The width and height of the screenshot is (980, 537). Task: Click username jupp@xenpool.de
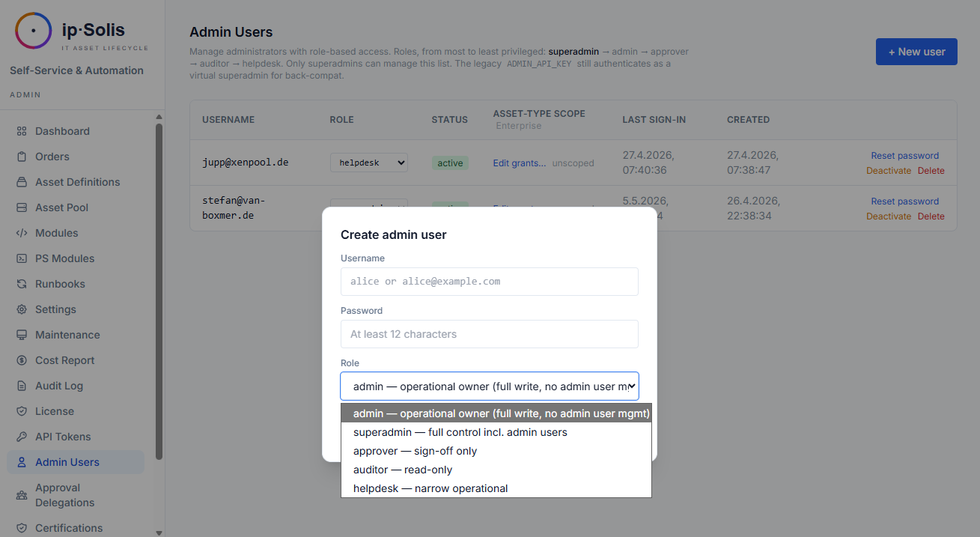[x=246, y=162]
